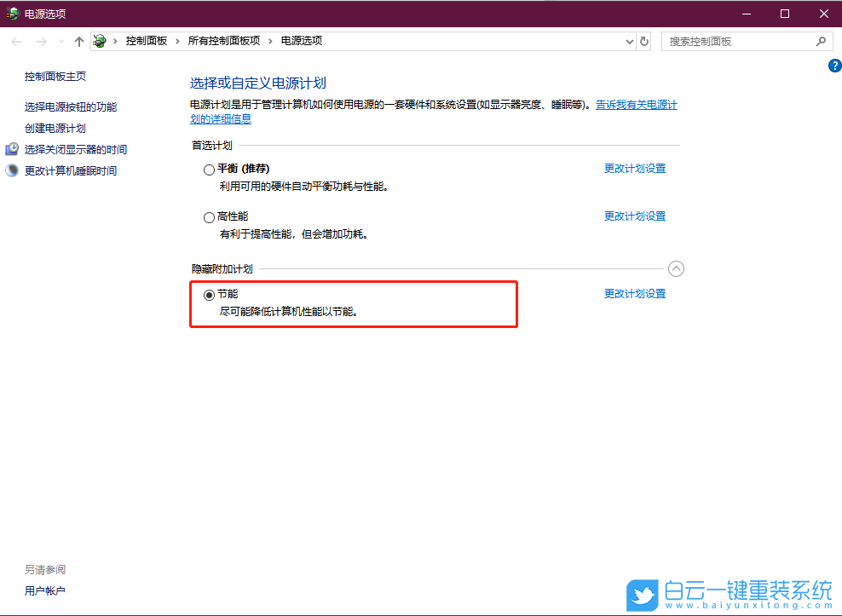Select the 节能 power plan

tap(209, 293)
